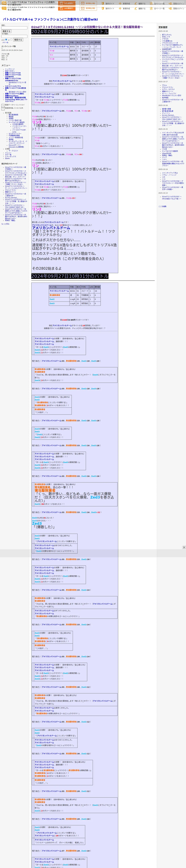Open プラズマメロンソーダ in update history
Viewport: 186px width, 868px height.
(170, 43)
